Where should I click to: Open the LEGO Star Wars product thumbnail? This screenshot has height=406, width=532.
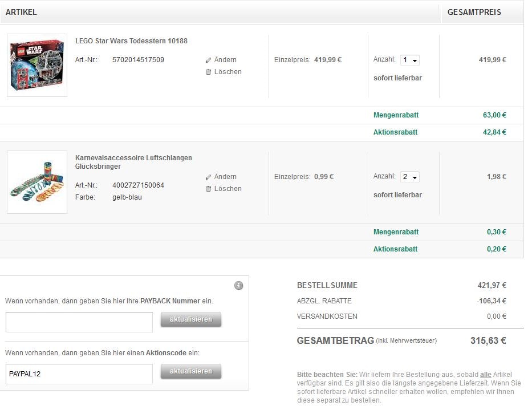pyautogui.click(x=37, y=64)
